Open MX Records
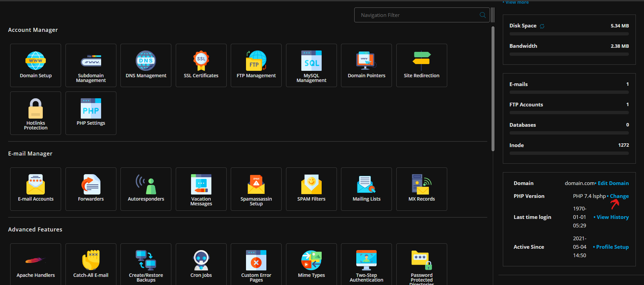The width and height of the screenshot is (644, 285). 422,189
